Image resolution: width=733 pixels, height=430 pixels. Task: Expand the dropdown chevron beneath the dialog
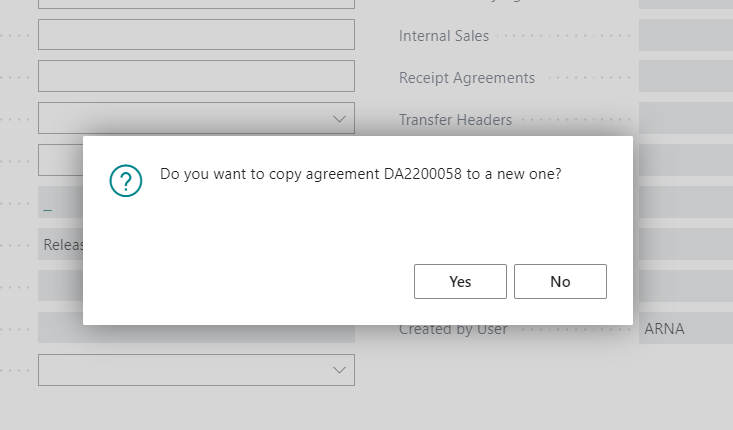[x=338, y=370]
